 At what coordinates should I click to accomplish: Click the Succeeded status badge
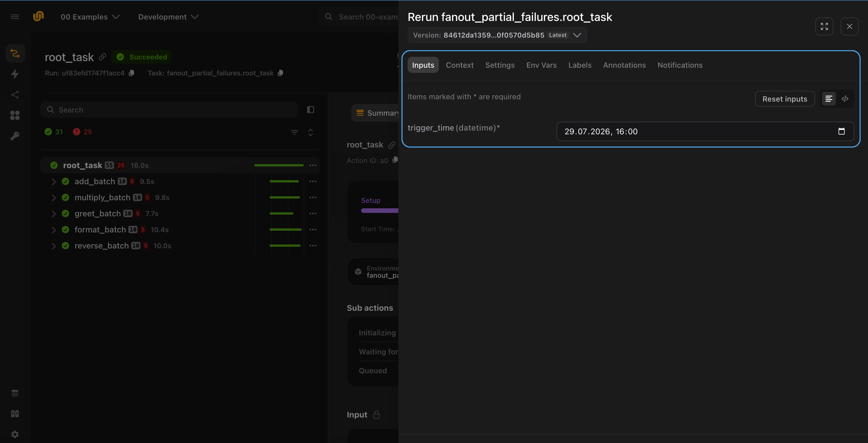click(x=141, y=57)
